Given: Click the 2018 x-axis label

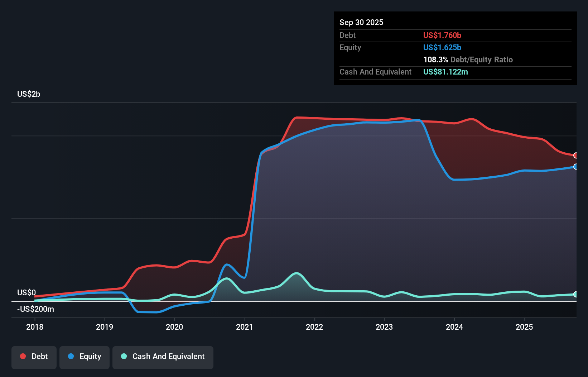Looking at the screenshot, I should pyautogui.click(x=35, y=327).
